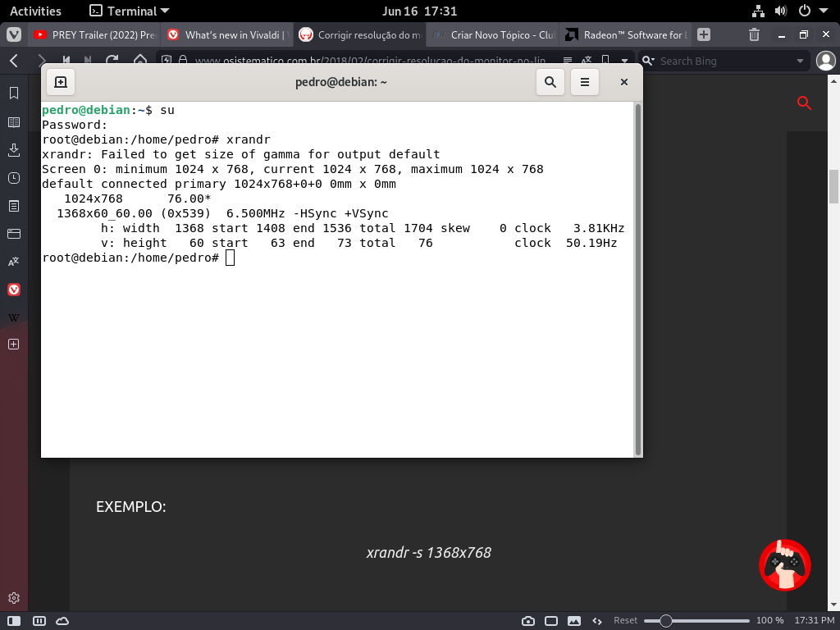The image size is (840, 630).
Task: Reset the page zoom level
Action: [625, 620]
